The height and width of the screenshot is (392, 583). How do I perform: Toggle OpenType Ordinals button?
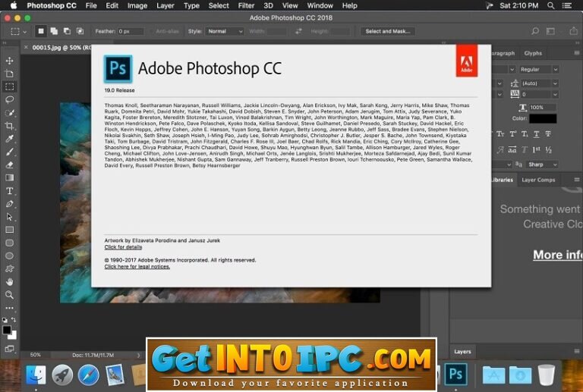click(536, 149)
